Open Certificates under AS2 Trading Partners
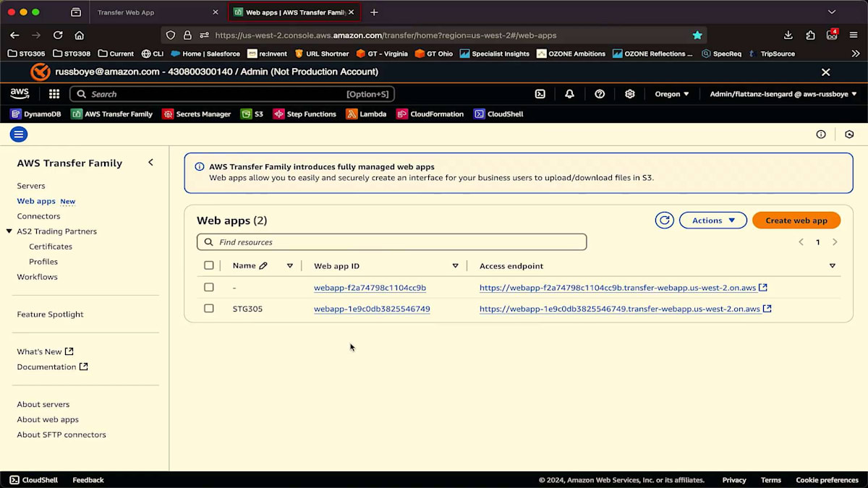The image size is (868, 488). coord(51,247)
